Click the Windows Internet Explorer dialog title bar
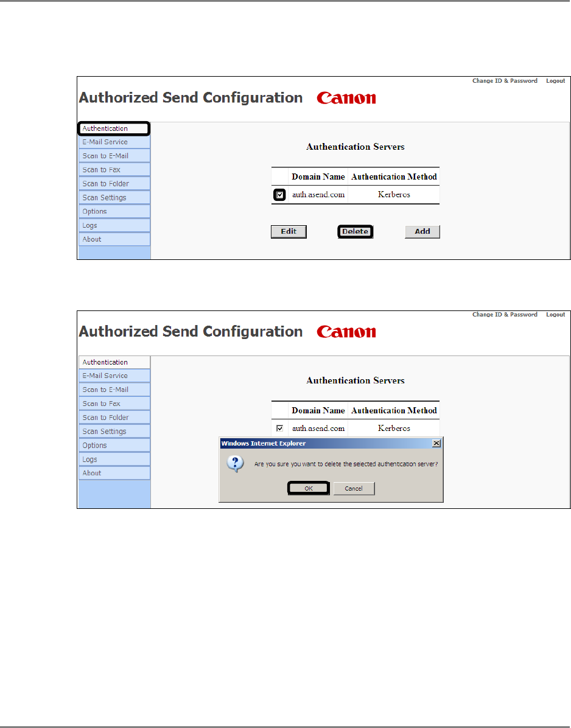This screenshot has height=728, width=571. [x=323, y=444]
